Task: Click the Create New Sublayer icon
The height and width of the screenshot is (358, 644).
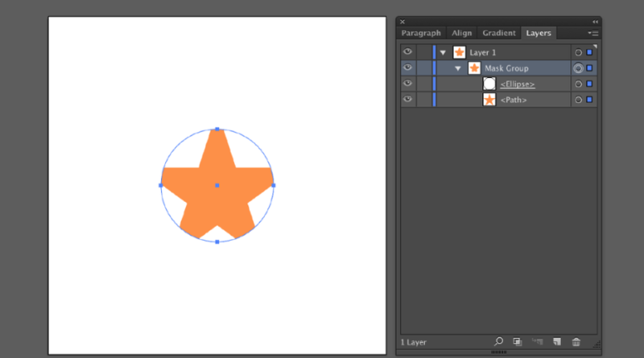Action: point(538,341)
